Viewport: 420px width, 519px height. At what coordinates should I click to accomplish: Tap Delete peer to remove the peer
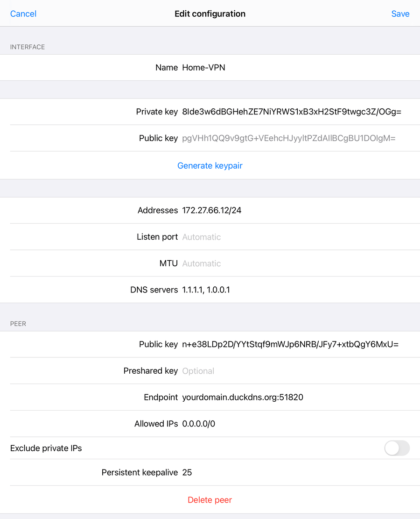[x=210, y=499]
